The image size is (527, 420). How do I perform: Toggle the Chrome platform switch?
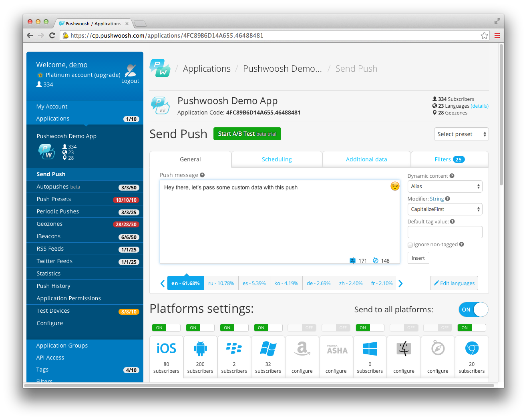tap(472, 328)
